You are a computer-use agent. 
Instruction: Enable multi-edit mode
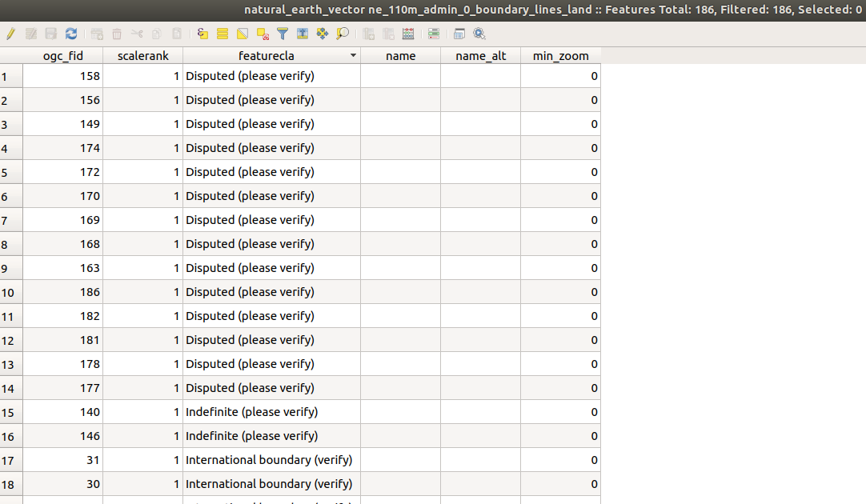pyautogui.click(x=33, y=34)
